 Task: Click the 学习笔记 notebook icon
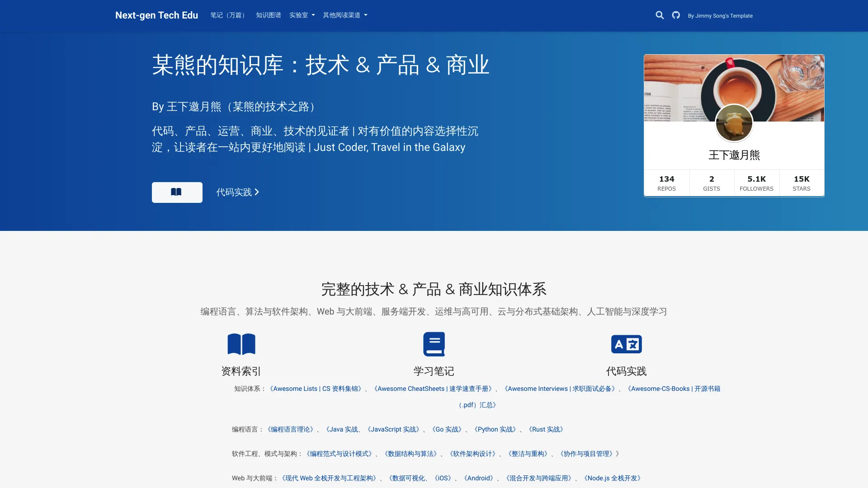[x=434, y=344]
